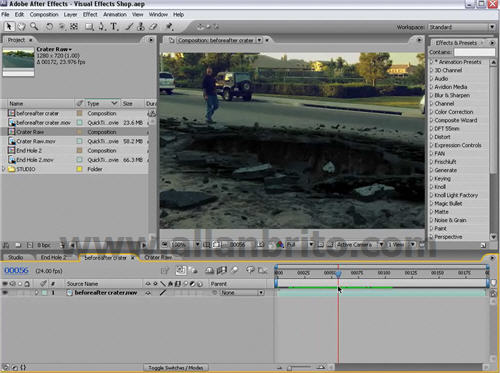Screen dimensions: 500x373
Task: Expand the STUDIO folder
Action: coord(4,169)
